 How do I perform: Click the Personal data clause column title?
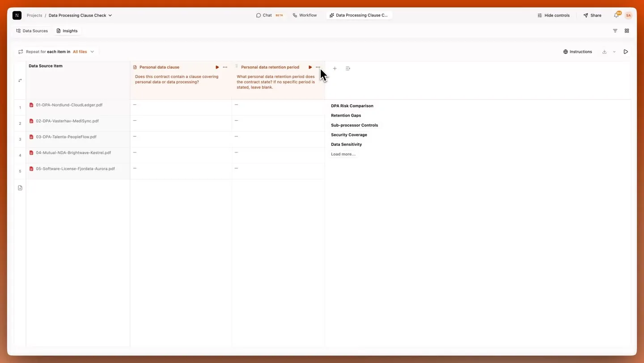point(159,67)
